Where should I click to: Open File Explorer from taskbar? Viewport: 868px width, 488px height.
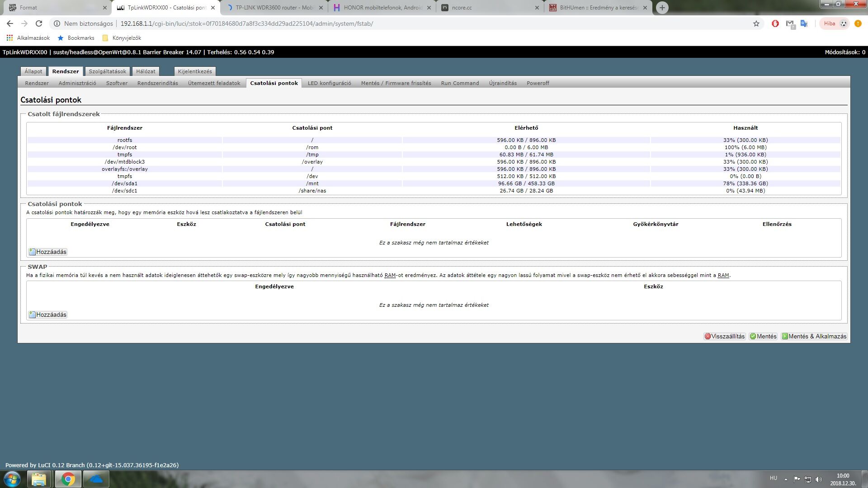(x=39, y=479)
